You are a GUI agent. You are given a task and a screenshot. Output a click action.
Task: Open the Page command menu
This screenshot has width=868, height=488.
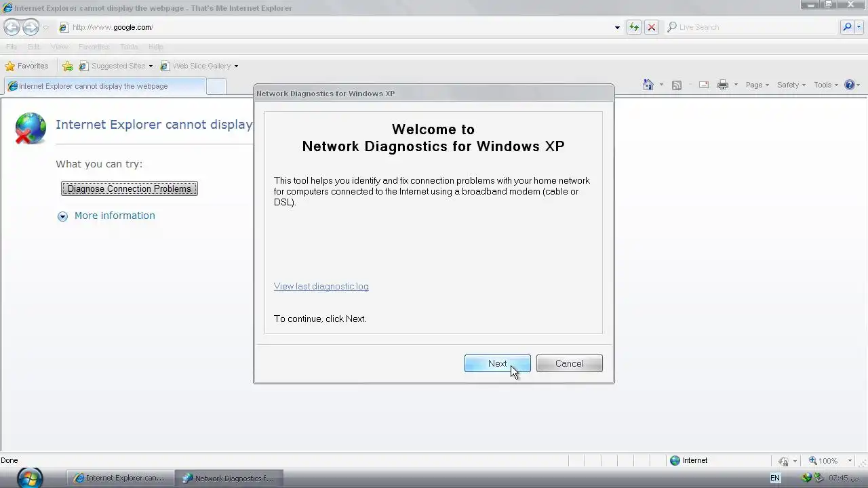(x=757, y=85)
